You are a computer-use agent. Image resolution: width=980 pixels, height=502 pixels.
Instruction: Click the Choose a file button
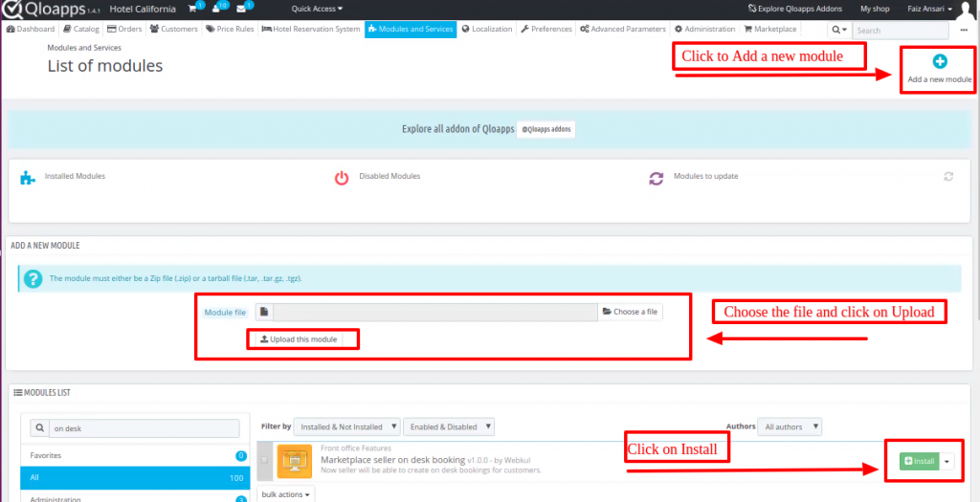pos(630,312)
